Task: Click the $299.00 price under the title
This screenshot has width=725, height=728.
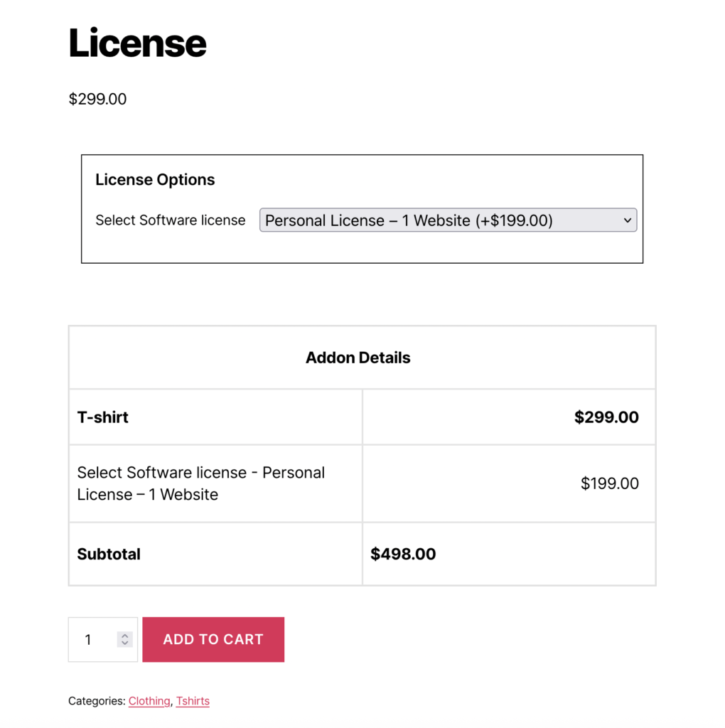Action: [x=97, y=99]
